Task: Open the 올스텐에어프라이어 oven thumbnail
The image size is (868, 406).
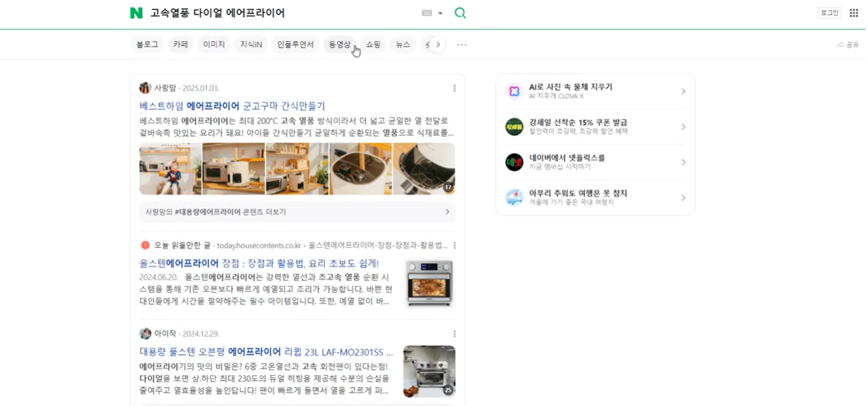Action: [x=430, y=283]
